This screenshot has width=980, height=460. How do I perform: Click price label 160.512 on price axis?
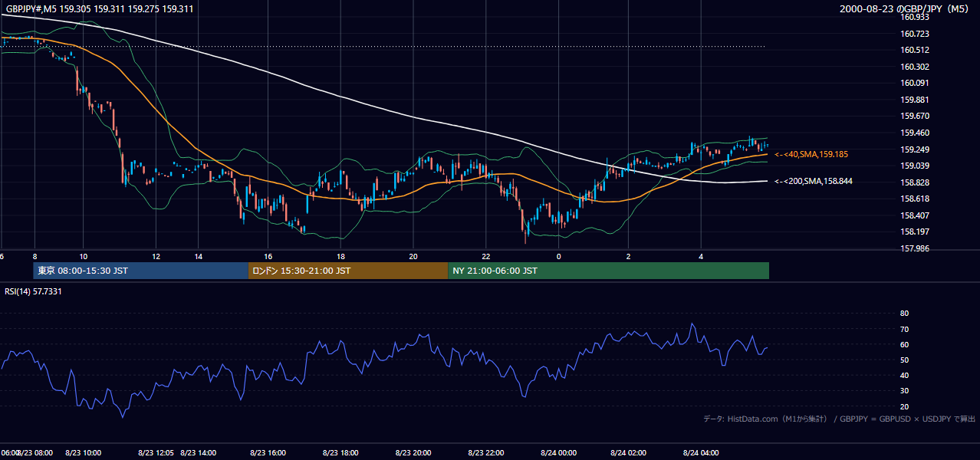[x=916, y=51]
